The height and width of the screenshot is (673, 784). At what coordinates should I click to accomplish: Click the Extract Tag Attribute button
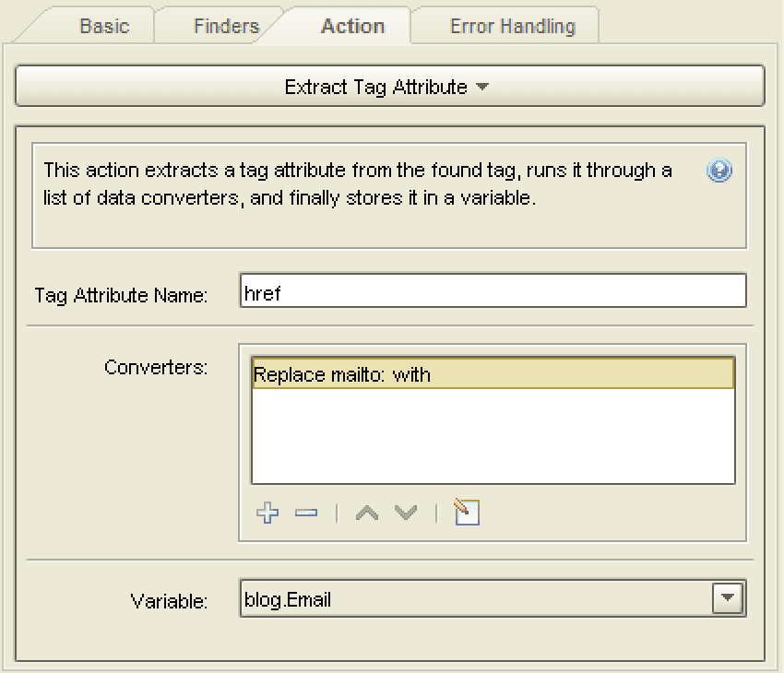(391, 84)
